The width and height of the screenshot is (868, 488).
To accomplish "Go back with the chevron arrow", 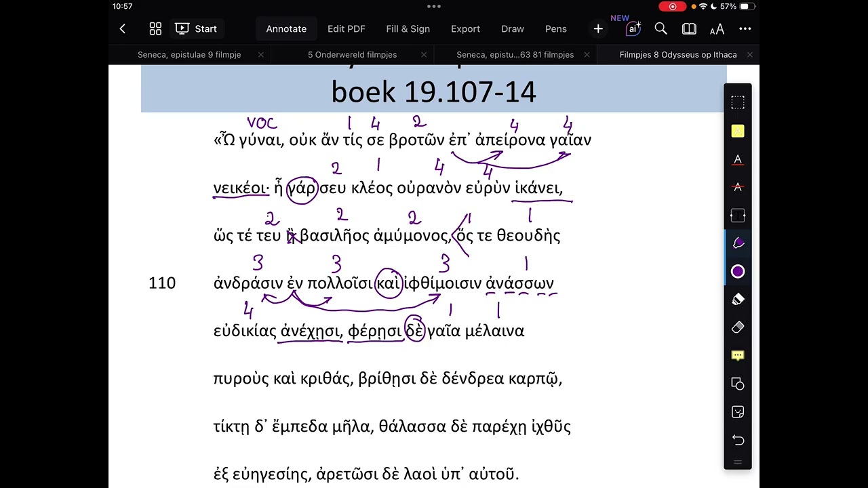I will point(122,28).
